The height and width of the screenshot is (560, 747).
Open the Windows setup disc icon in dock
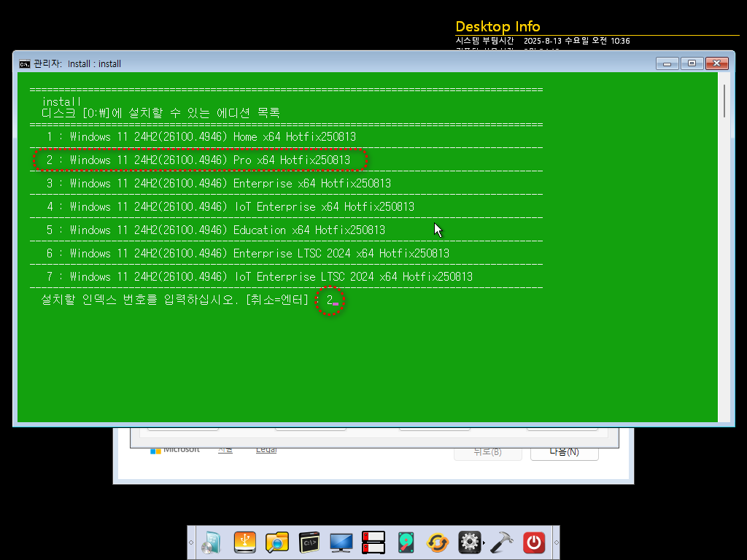tap(212, 542)
